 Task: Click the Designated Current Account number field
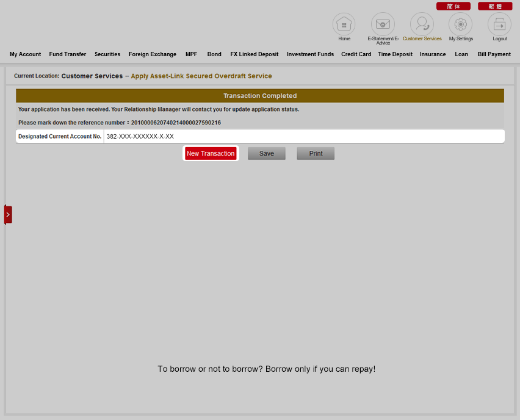[x=303, y=137]
